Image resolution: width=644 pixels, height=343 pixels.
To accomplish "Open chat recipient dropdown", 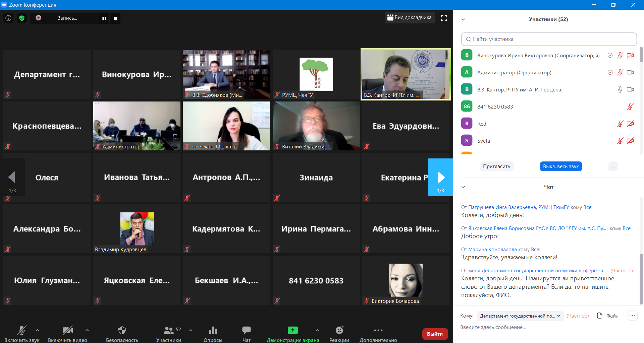I will coord(520,316).
